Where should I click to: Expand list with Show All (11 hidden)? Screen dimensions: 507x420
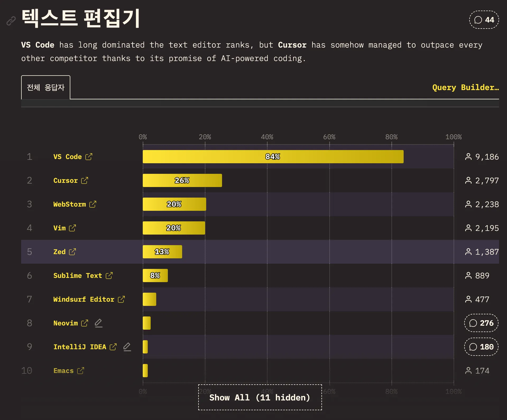[260, 397]
